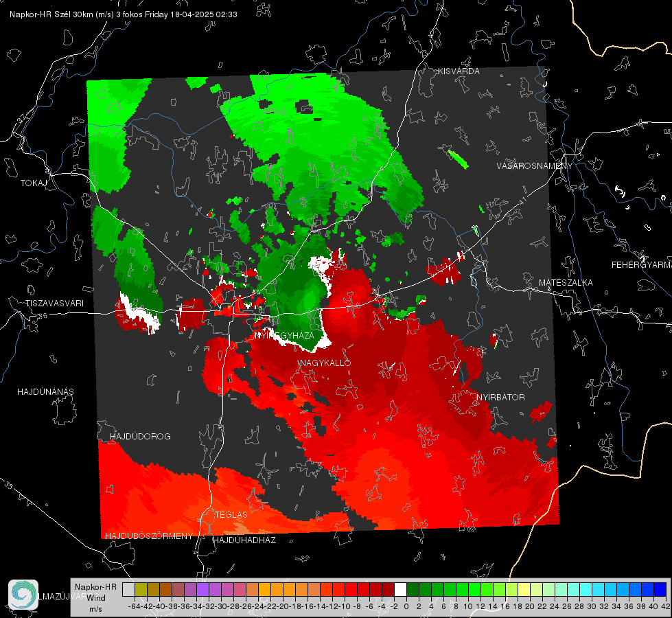Click road number 37 near Tokaj

22,118
